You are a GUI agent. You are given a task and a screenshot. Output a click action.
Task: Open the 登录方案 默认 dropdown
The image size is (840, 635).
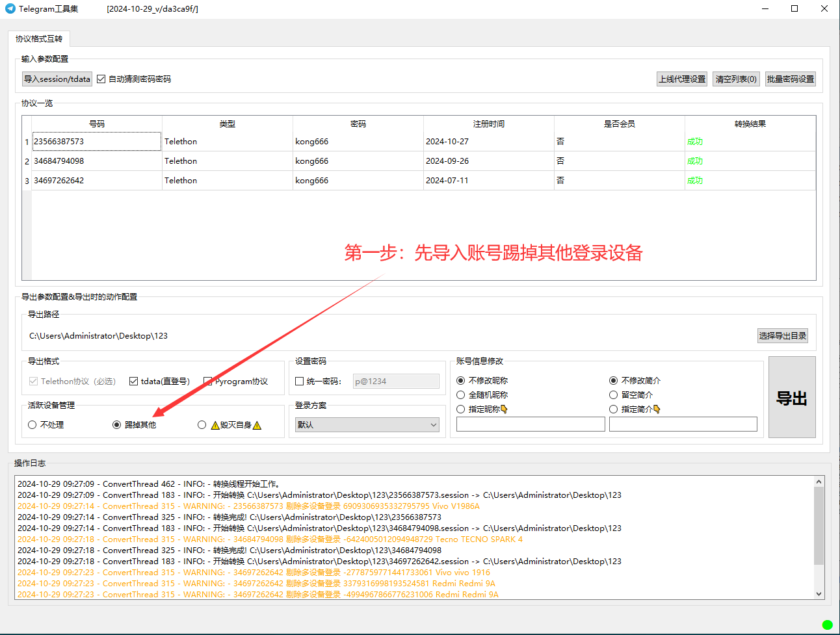(x=367, y=425)
